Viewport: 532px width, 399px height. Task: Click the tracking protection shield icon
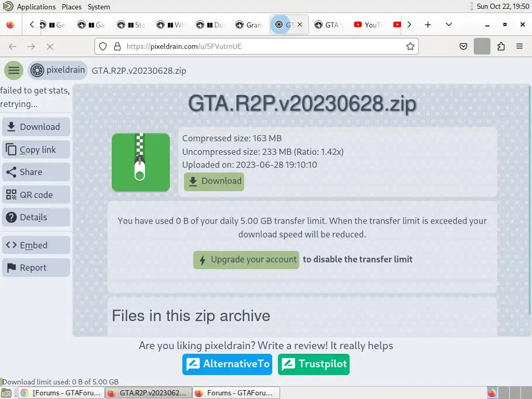pos(103,46)
